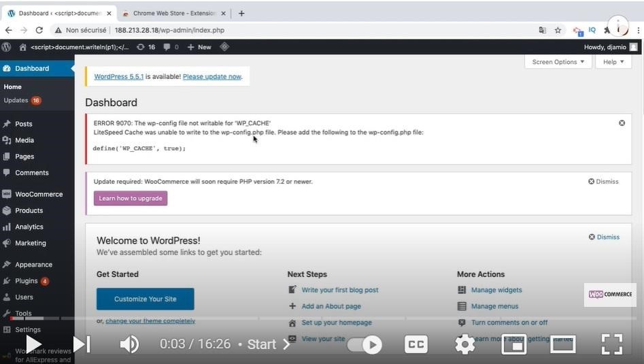This screenshot has width=644, height=364.
Task: Open Comments menu in the sidebar
Action: (x=37, y=173)
